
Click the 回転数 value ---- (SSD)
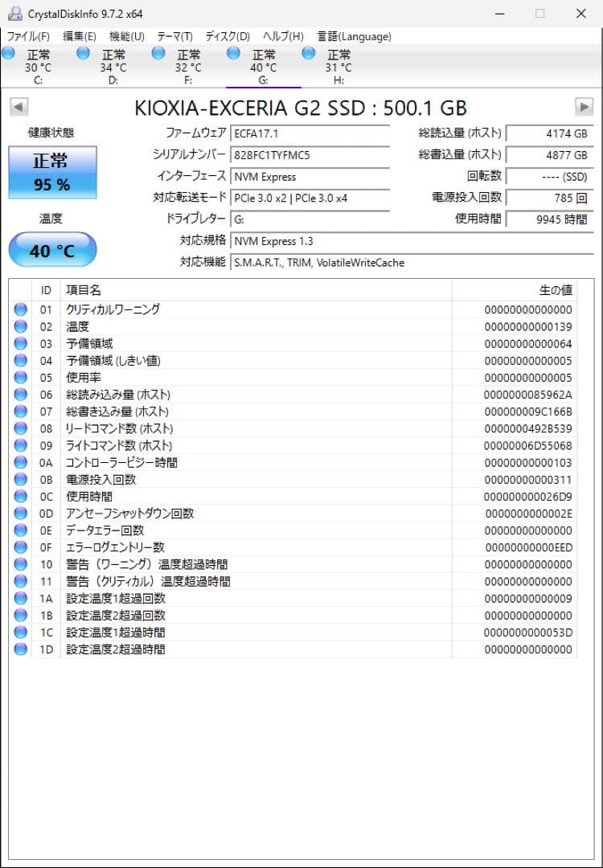(550, 177)
